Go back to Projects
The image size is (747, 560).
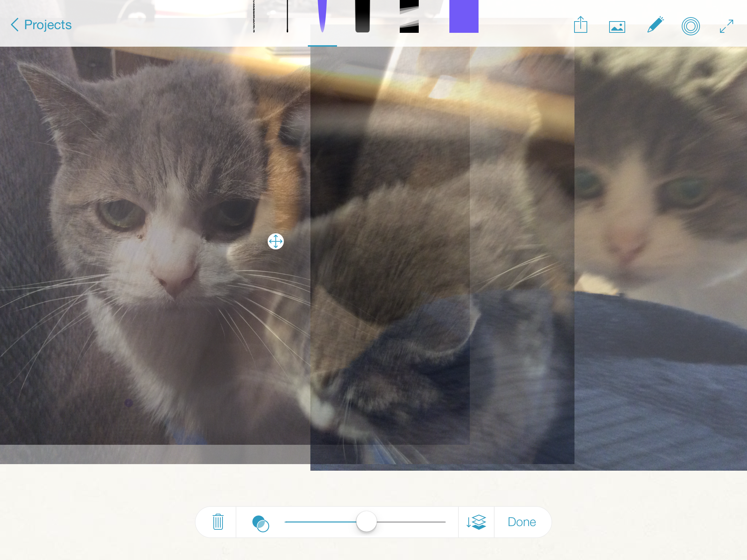point(41,25)
